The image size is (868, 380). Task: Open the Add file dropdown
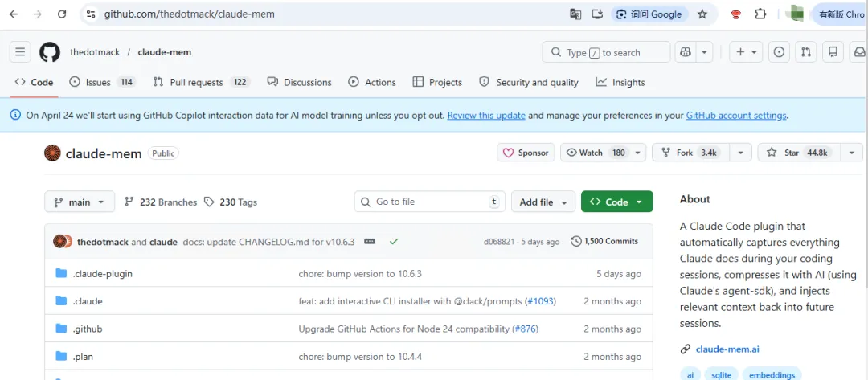pos(543,202)
